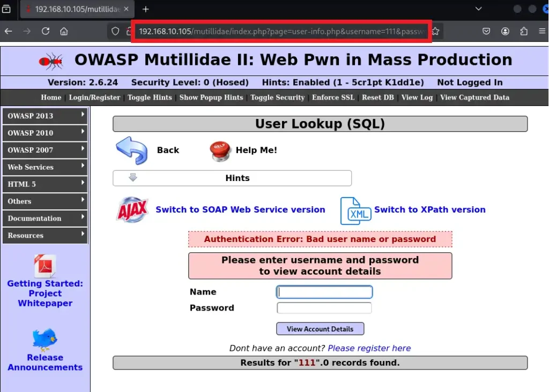Click the blue Back arrow icon
549x392 pixels.
point(132,150)
